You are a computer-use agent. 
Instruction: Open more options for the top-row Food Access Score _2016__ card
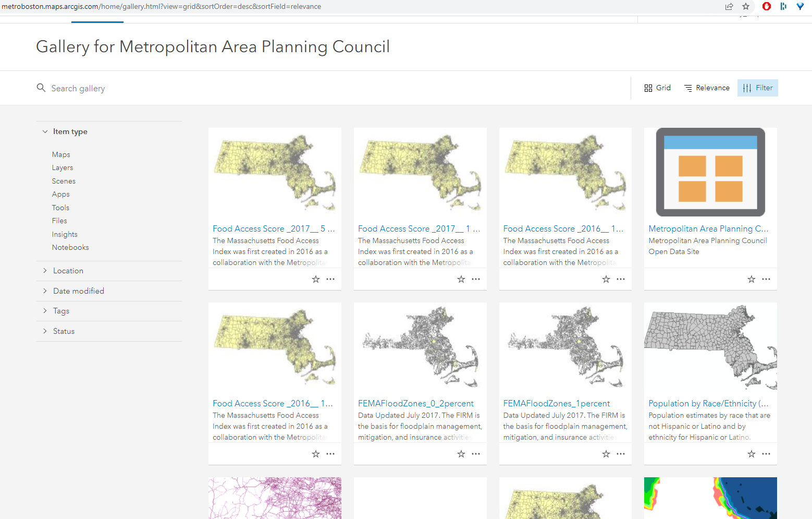pos(621,279)
